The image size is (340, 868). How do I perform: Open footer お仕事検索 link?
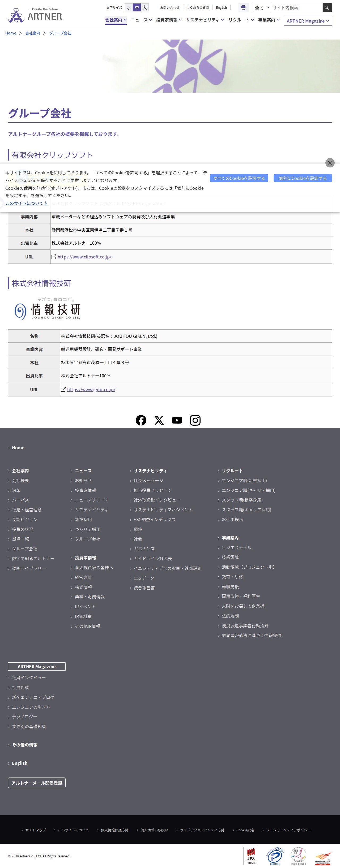[x=232, y=520]
